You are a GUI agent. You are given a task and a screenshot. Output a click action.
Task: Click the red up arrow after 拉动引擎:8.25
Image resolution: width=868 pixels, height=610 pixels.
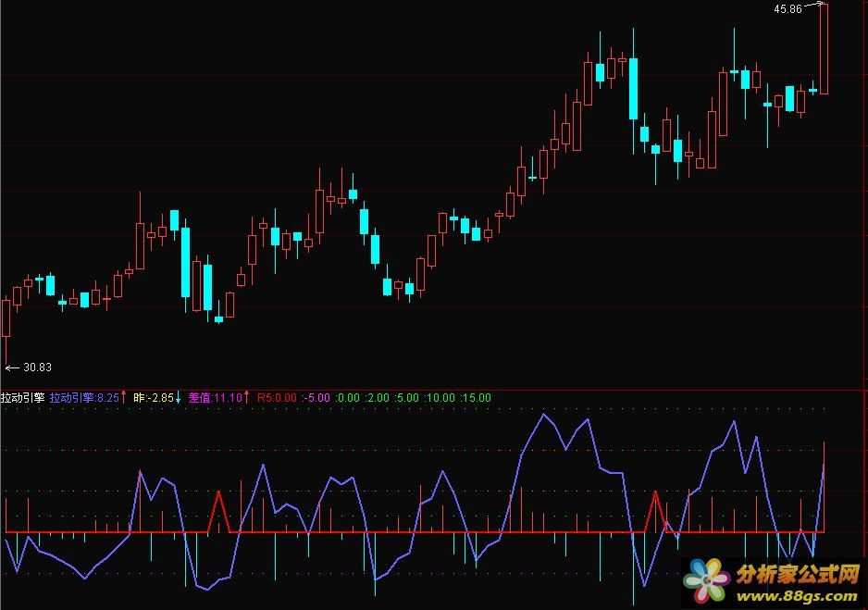tap(123, 397)
